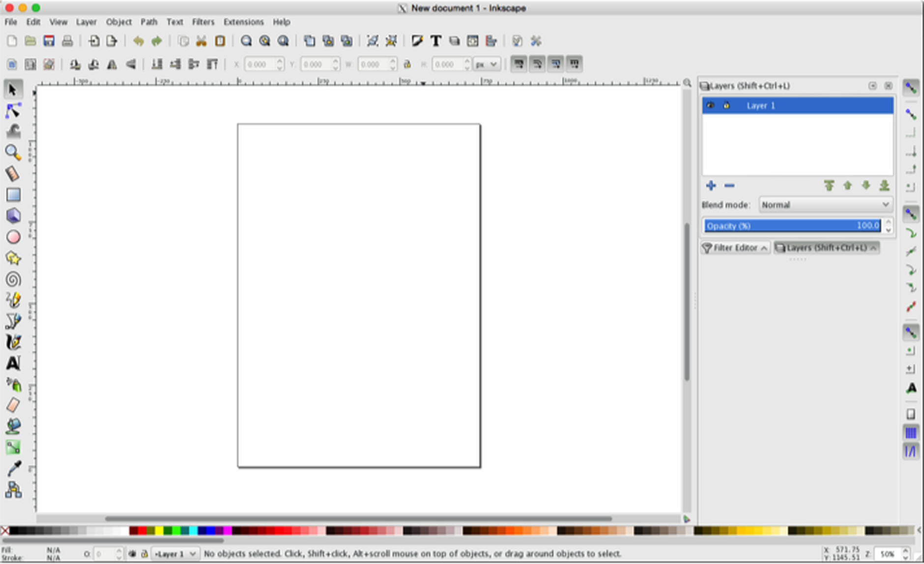The height and width of the screenshot is (564, 924).
Task: Toggle Layer 1 visibility eye icon
Action: tap(710, 105)
